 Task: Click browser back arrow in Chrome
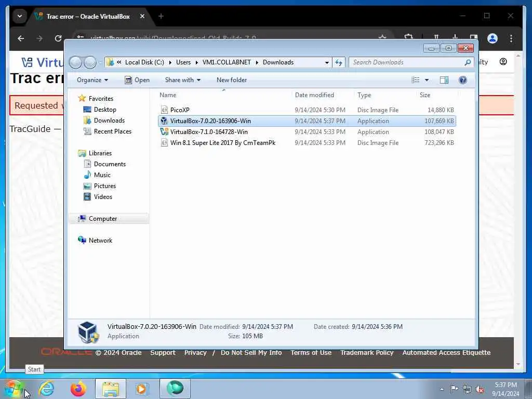[x=21, y=38]
